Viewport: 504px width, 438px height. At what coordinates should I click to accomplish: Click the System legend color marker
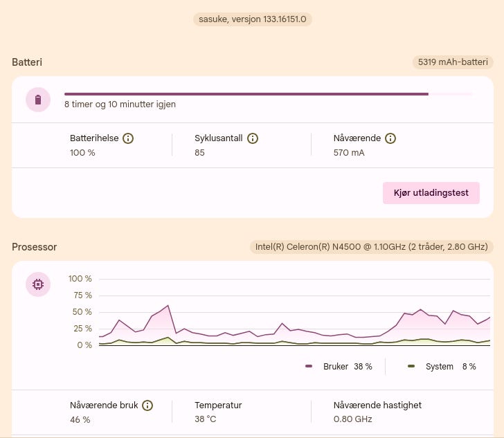pos(411,366)
